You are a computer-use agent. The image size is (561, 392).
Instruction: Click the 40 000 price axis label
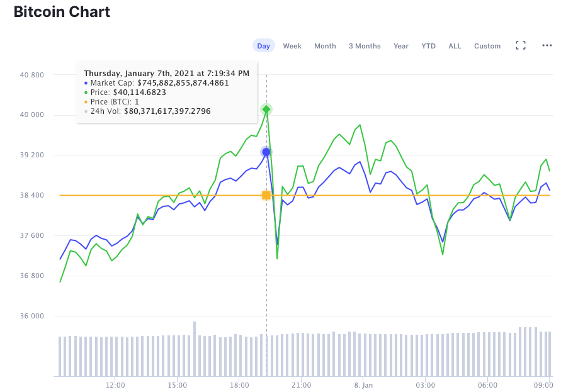pos(32,115)
